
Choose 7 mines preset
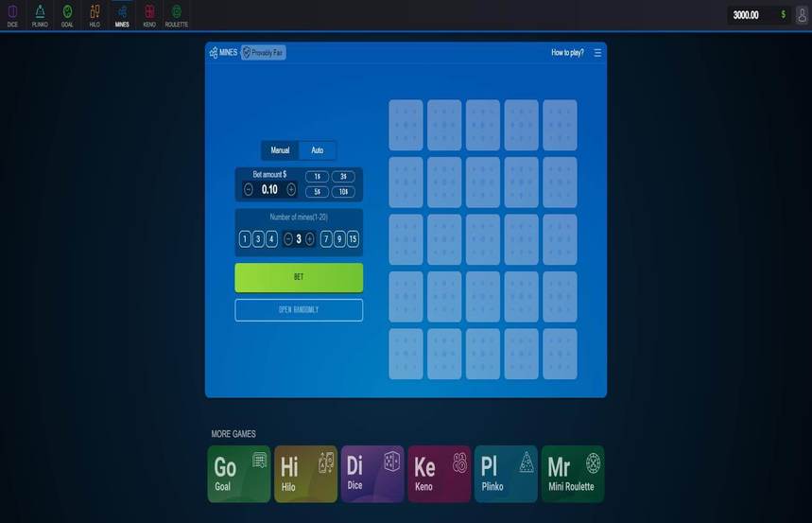pyautogui.click(x=326, y=239)
